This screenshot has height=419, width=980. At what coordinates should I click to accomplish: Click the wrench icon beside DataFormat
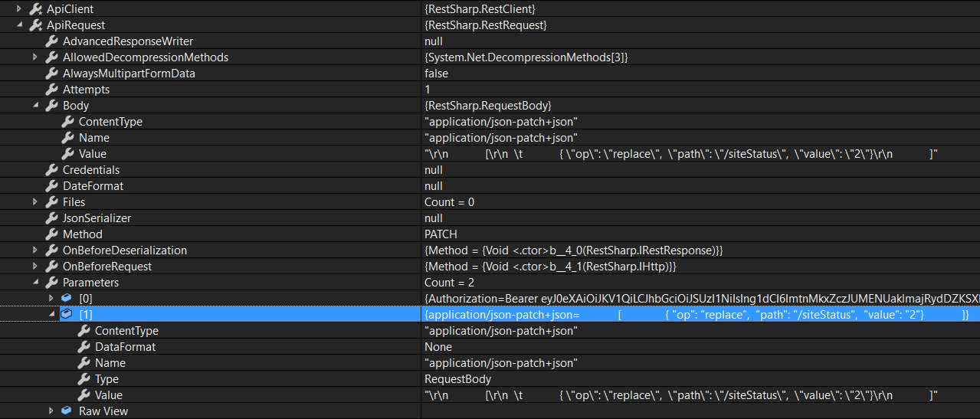pyautogui.click(x=83, y=347)
